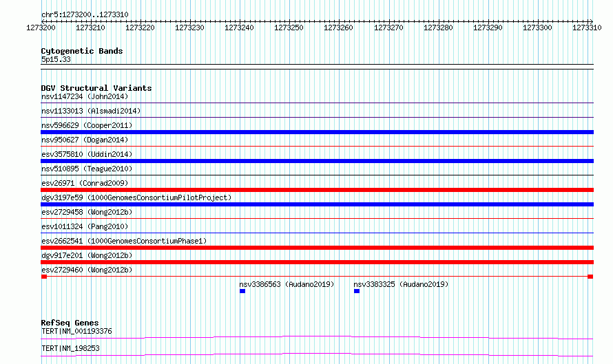Click the thick blue esv3575810 variant bar

317,161
